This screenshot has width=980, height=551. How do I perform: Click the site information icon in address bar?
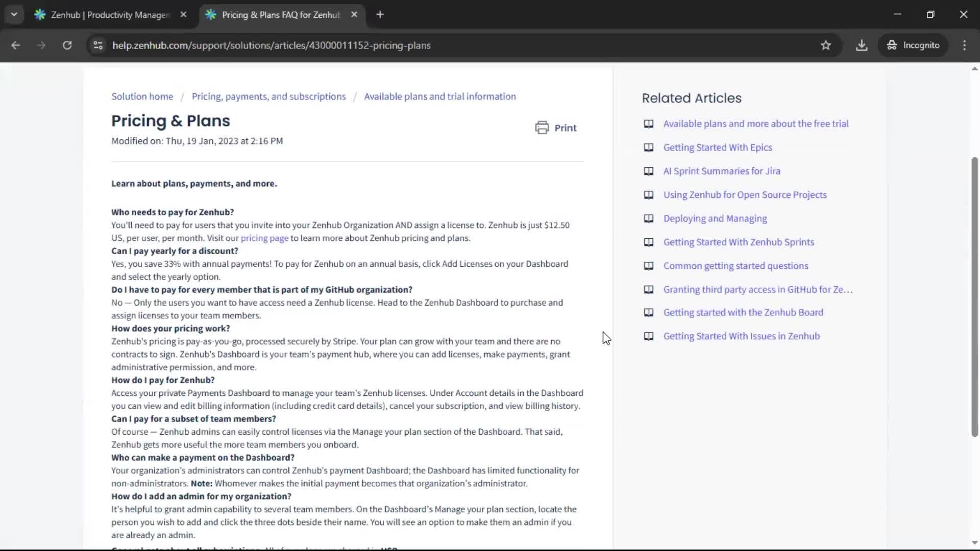(x=97, y=45)
